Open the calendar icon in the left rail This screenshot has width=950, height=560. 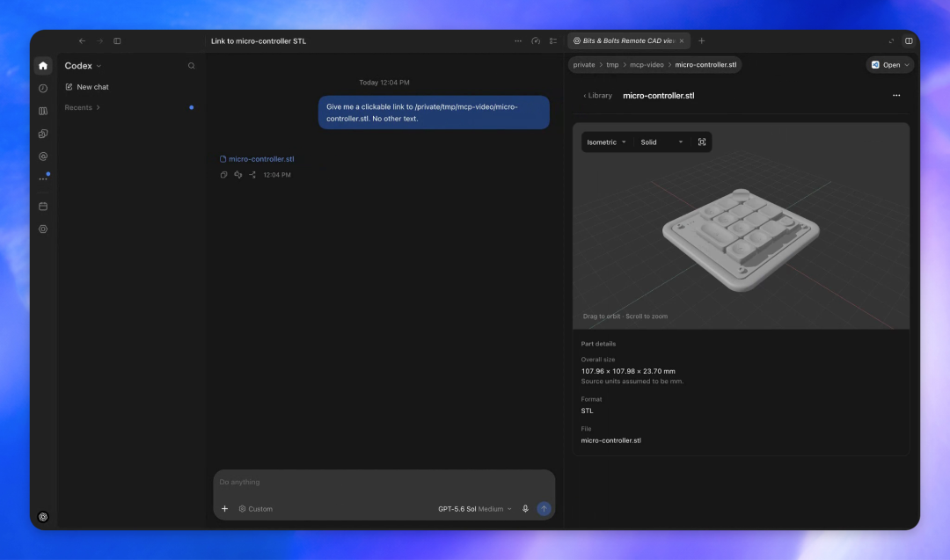(43, 207)
